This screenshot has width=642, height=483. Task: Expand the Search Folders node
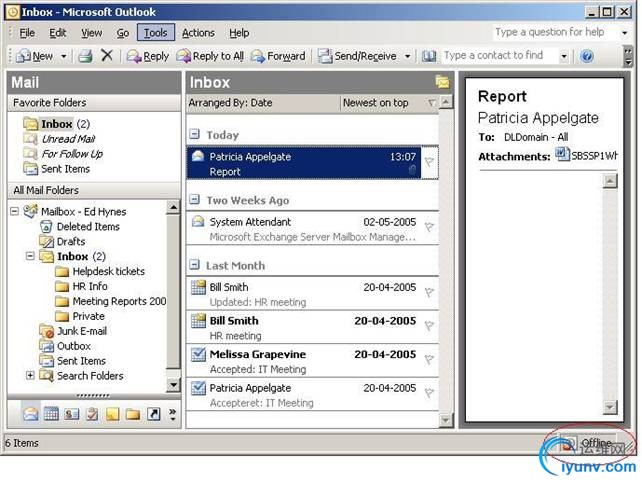coord(30,375)
